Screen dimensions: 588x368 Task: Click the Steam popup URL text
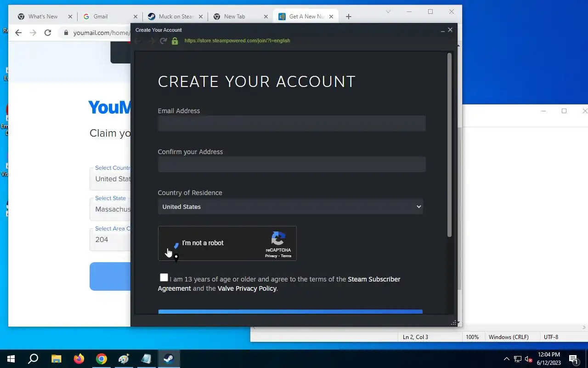(237, 40)
